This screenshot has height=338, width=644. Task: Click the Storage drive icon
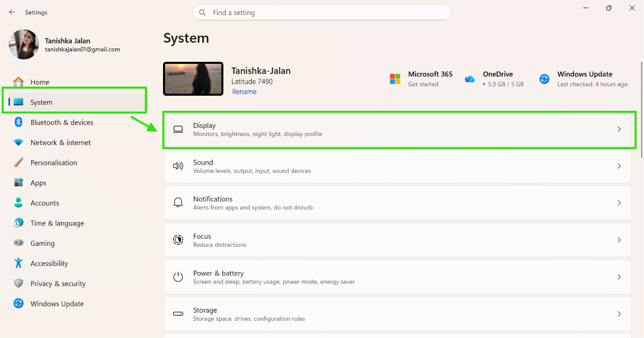(178, 313)
